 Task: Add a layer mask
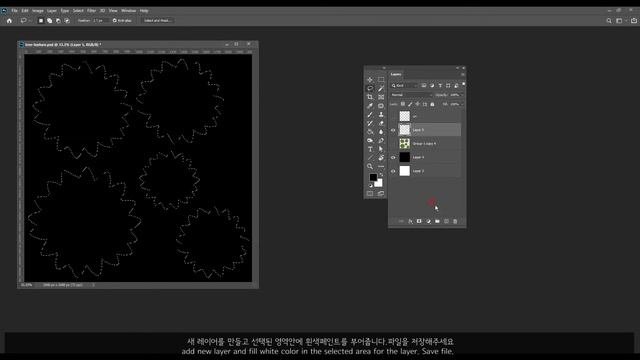click(x=419, y=221)
